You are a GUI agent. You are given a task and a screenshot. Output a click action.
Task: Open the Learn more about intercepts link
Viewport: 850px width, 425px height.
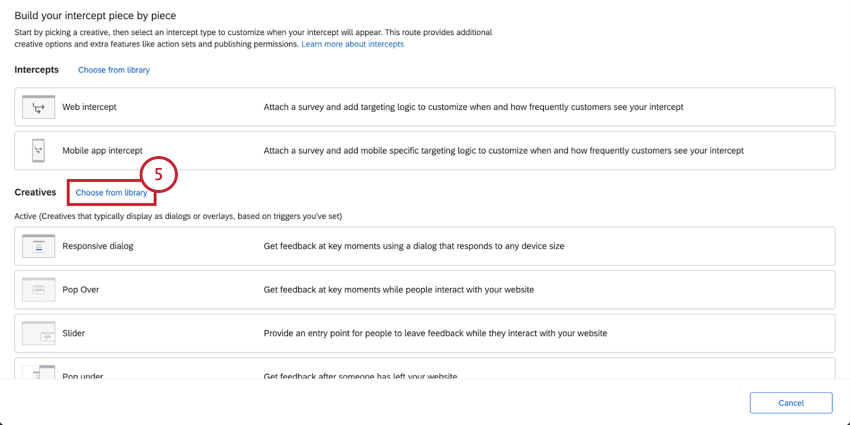click(352, 45)
